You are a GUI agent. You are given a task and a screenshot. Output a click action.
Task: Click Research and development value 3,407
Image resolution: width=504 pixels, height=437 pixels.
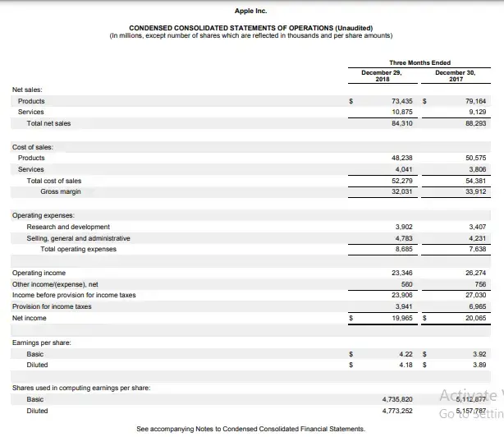click(x=477, y=227)
